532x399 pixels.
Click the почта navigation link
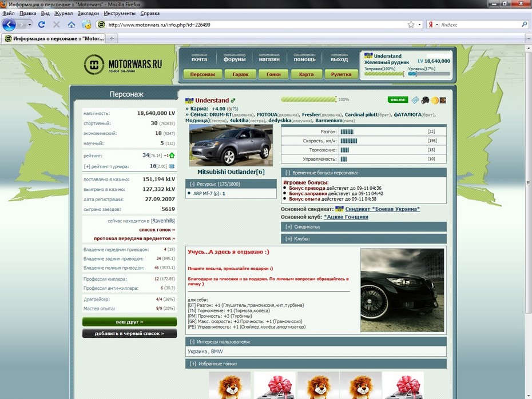[199, 59]
